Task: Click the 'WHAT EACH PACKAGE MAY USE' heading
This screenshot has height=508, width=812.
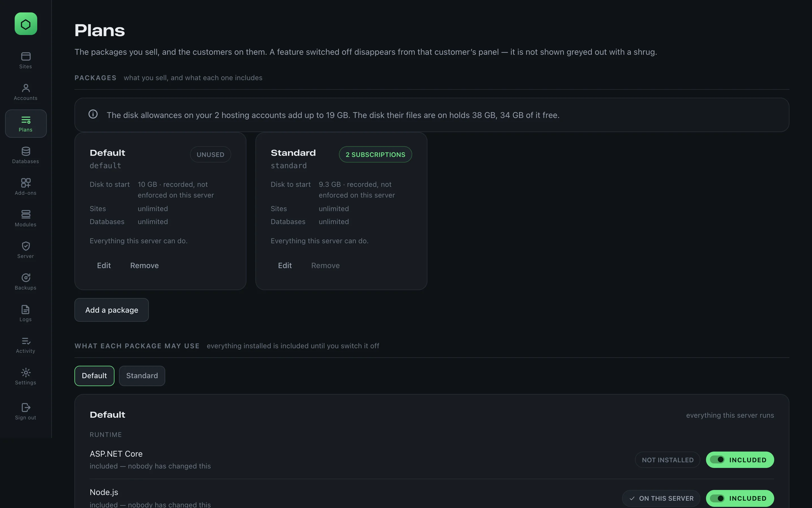Action: pos(137,346)
